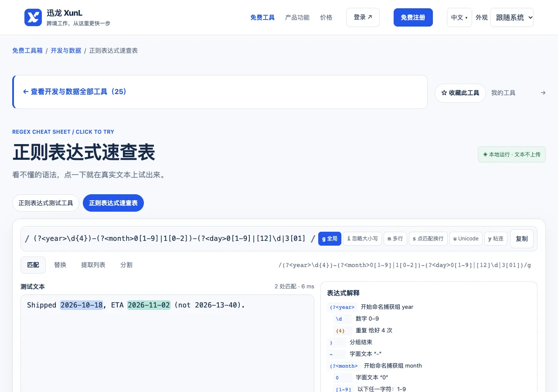This screenshot has height=392, width=558.
Task: Click the 免费工具箱 breadcrumb
Action: point(27,51)
